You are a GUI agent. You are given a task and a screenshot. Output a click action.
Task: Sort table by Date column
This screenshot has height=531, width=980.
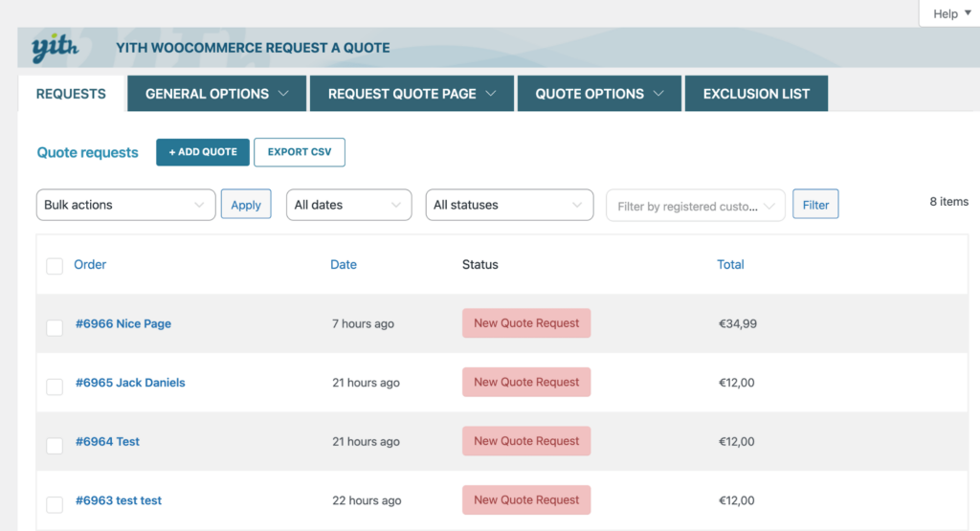click(x=344, y=264)
